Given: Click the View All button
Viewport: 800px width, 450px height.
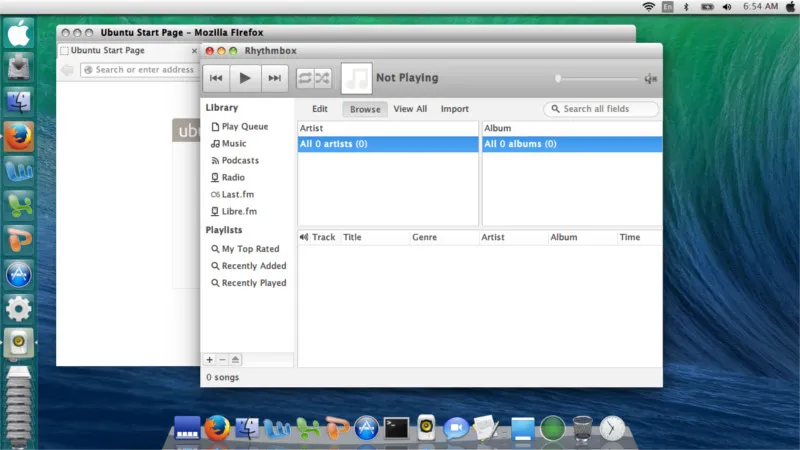Looking at the screenshot, I should 410,109.
